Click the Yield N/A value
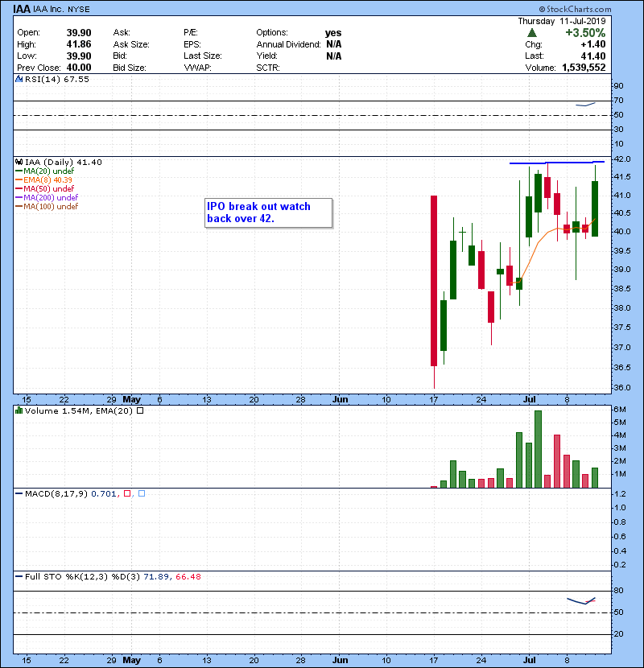The height and width of the screenshot is (668, 644). point(334,56)
